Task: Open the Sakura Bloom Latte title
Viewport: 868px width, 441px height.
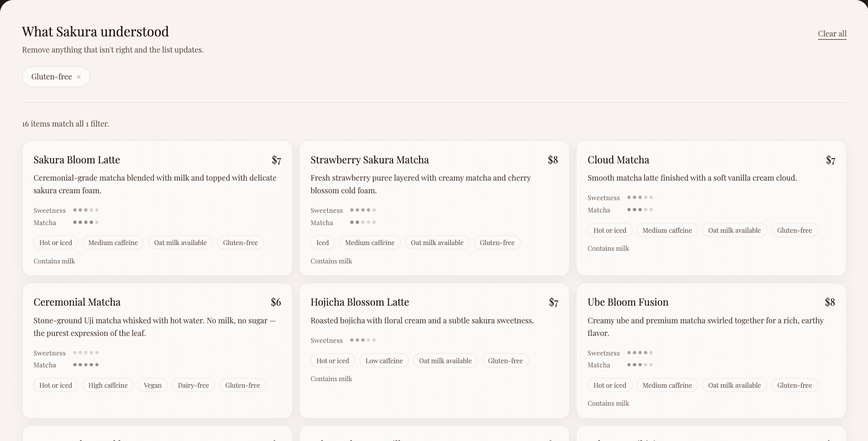Action: pyautogui.click(x=77, y=160)
